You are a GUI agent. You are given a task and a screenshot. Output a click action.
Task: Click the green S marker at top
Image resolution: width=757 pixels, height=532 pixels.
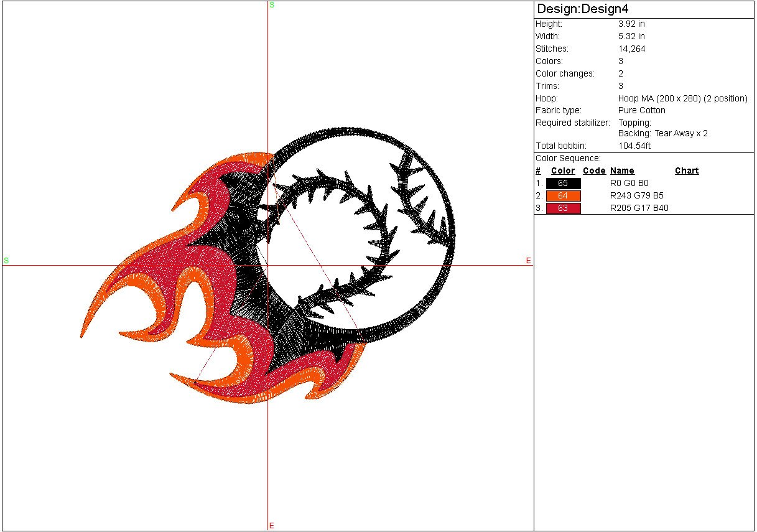pyautogui.click(x=272, y=5)
